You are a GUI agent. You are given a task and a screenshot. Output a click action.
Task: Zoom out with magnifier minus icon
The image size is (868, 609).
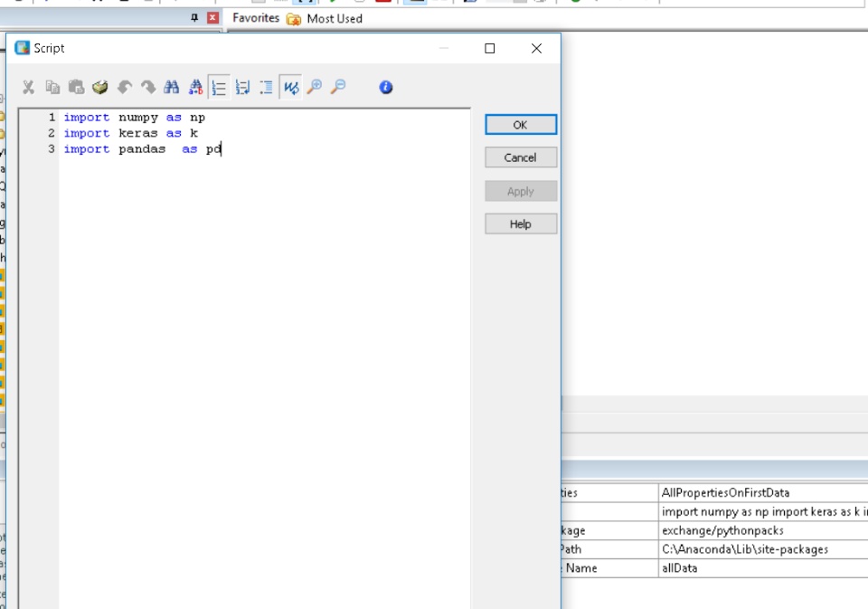click(x=338, y=87)
